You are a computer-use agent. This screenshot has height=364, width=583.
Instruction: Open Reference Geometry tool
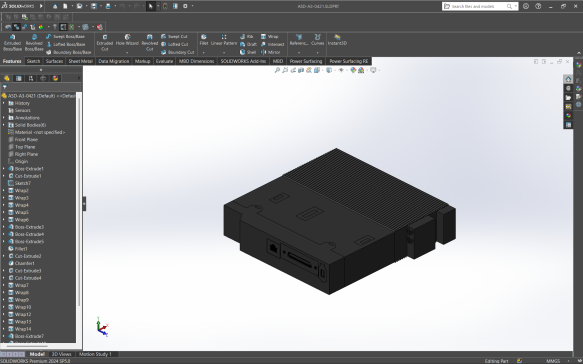(x=299, y=40)
